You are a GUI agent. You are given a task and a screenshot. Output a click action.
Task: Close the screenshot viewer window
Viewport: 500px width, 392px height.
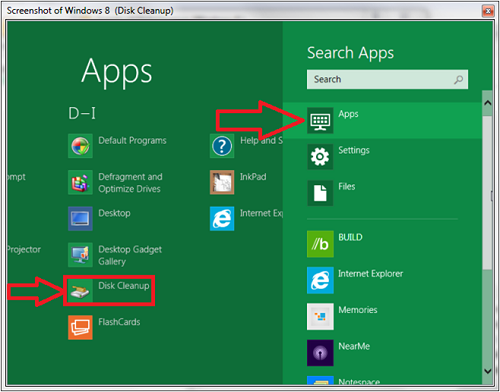[488, 11]
